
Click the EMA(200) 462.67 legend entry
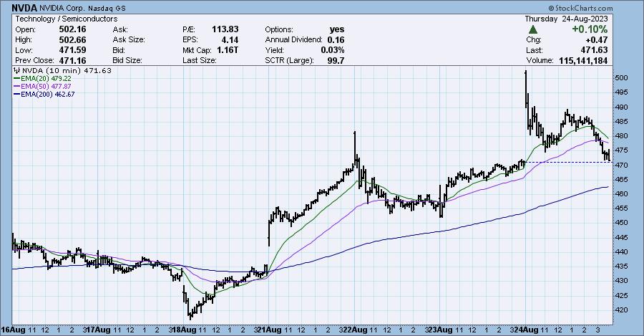point(44,94)
